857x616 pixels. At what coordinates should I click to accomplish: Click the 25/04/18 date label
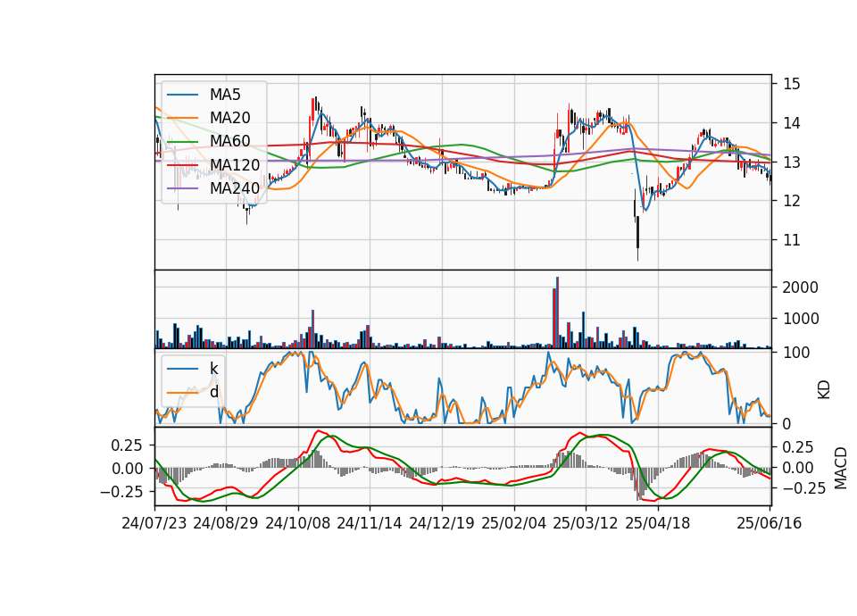[x=658, y=523]
